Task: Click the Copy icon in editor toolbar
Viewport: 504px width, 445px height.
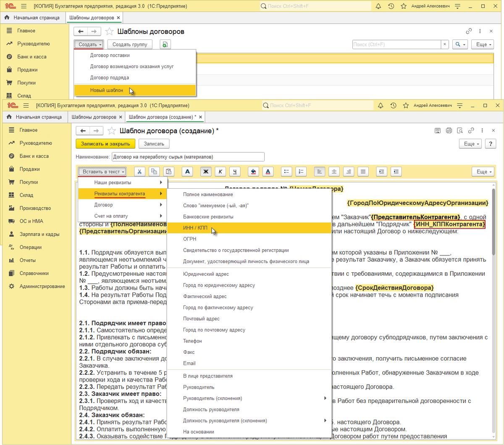Action: 154,171
